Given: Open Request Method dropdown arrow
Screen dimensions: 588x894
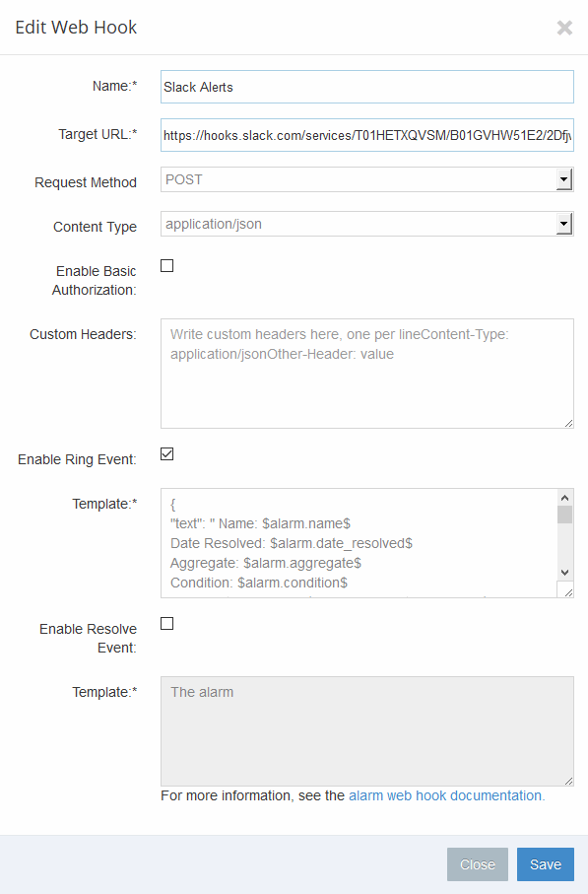Looking at the screenshot, I should [564, 179].
